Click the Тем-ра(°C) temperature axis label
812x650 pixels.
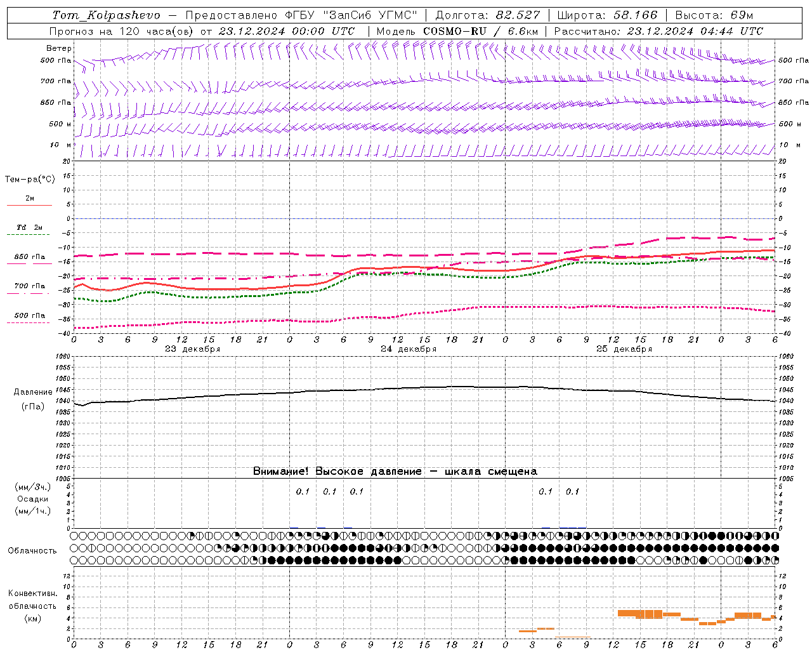click(x=30, y=180)
